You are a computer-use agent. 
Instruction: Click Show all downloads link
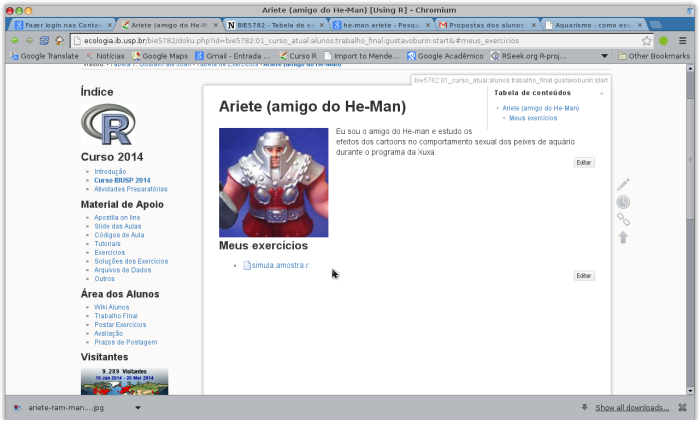pyautogui.click(x=632, y=408)
